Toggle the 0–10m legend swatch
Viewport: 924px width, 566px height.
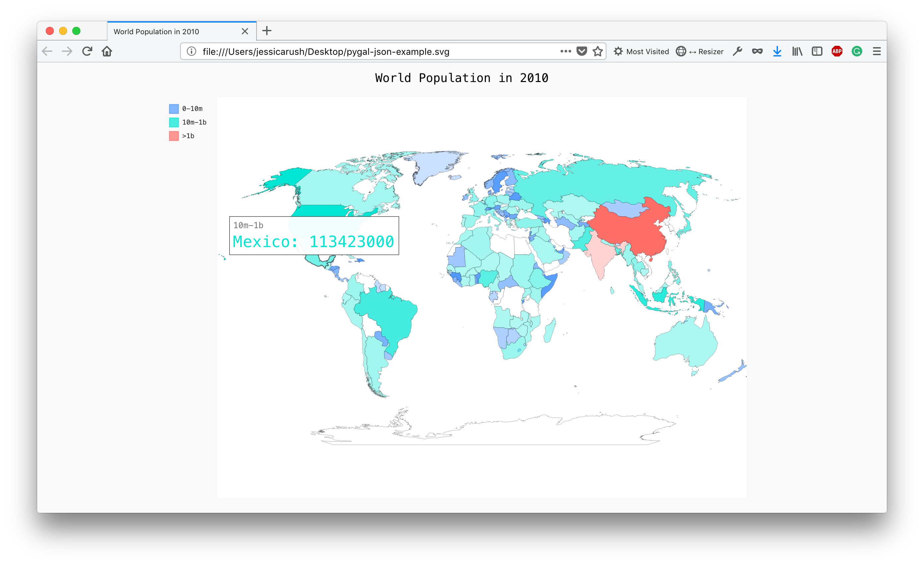[174, 109]
